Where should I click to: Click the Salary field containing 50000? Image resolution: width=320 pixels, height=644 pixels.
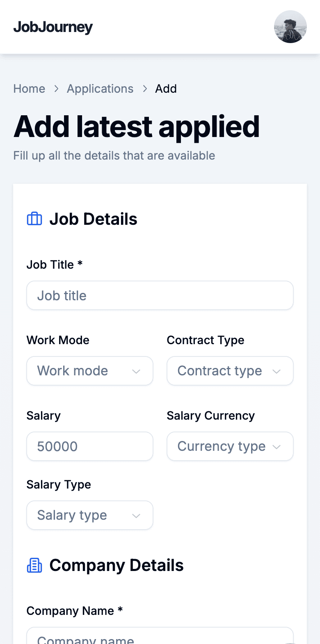(x=89, y=446)
